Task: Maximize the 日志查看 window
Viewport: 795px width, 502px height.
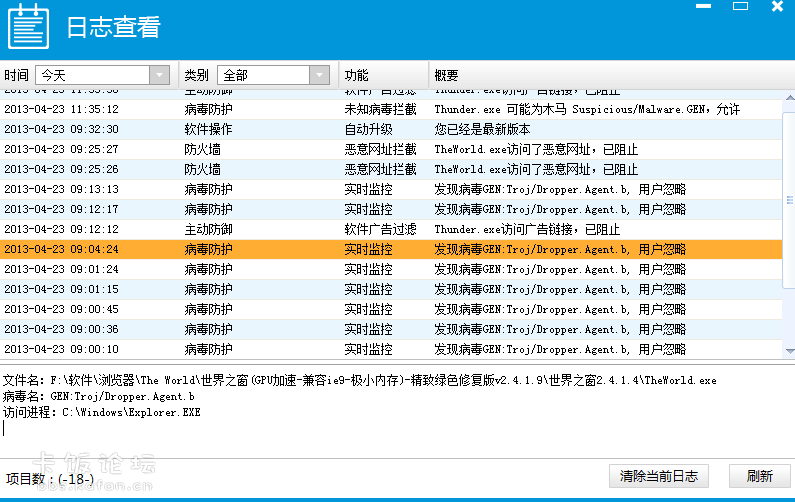Action: (740, 6)
